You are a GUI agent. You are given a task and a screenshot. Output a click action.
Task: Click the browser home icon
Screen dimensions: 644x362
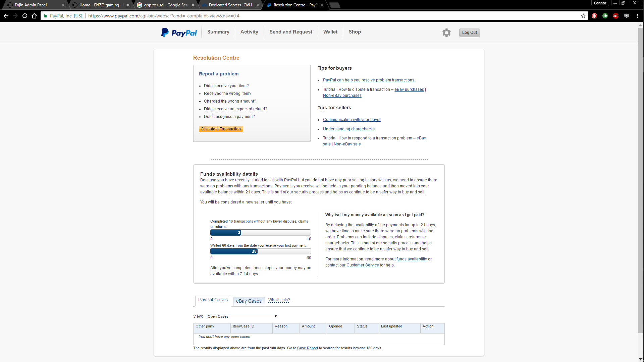coord(34,16)
